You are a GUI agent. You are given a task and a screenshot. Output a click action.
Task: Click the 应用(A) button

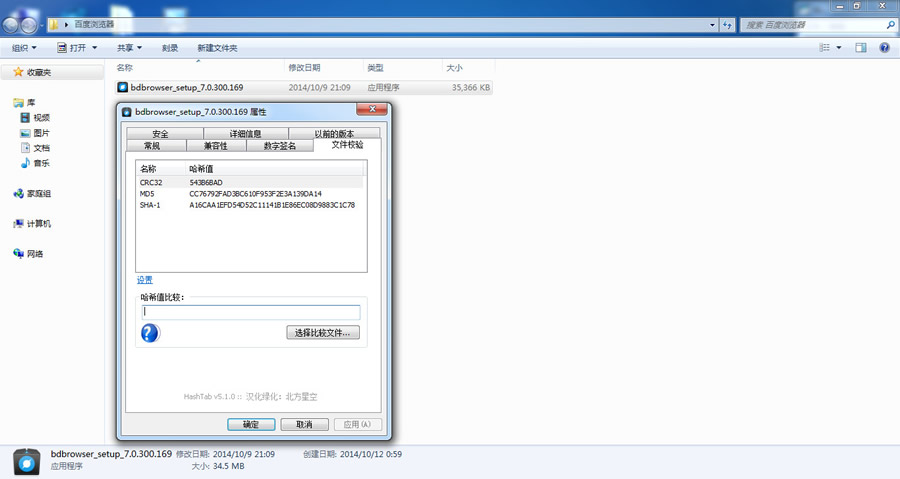[358, 425]
